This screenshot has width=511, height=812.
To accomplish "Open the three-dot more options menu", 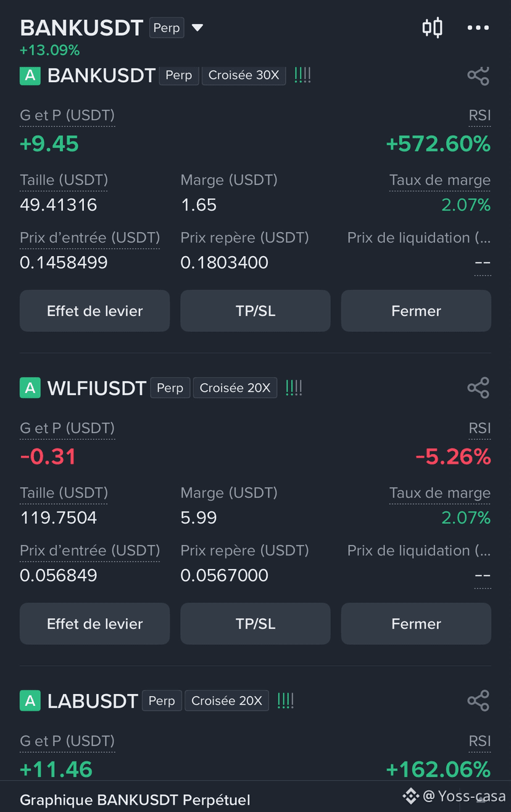I will pyautogui.click(x=478, y=28).
